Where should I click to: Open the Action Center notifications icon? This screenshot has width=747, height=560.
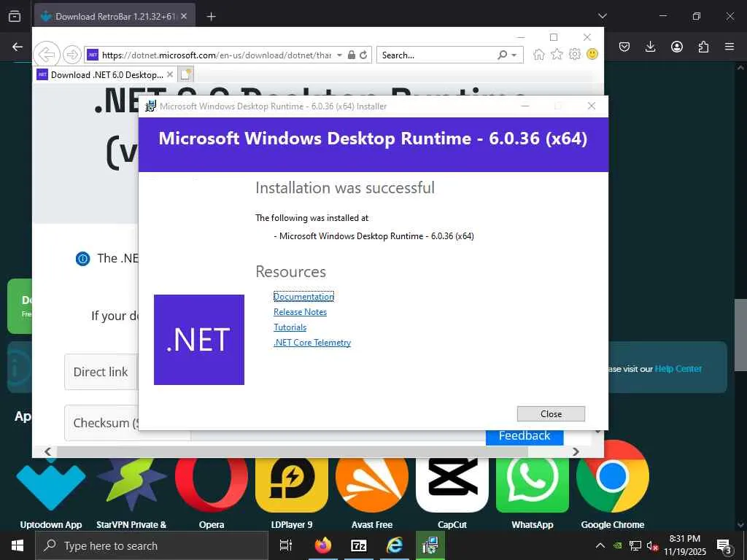[724, 546]
